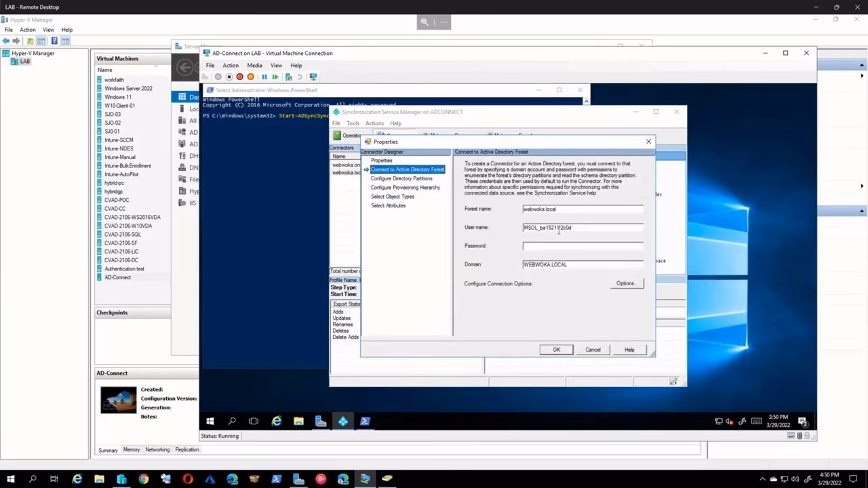Open Opera browser from host taskbar
The height and width of the screenshot is (488, 868).
(x=188, y=479)
